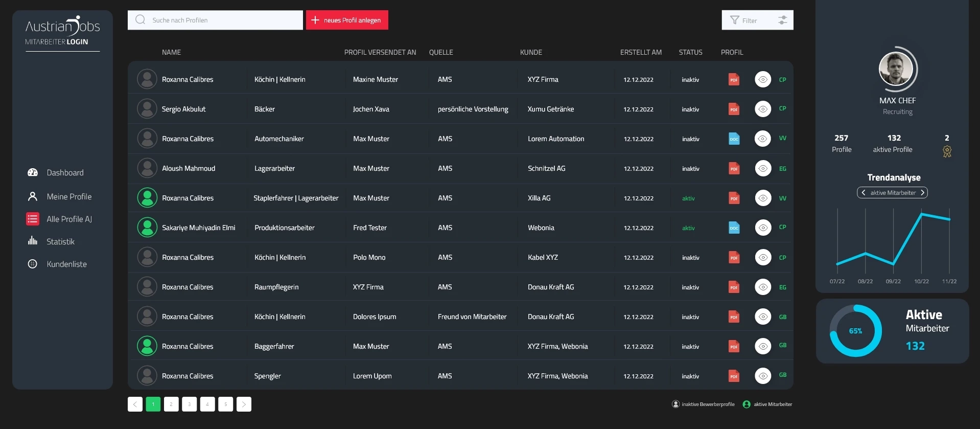This screenshot has width=980, height=429.
Task: Go to page 3 in pagination
Action: pos(189,404)
